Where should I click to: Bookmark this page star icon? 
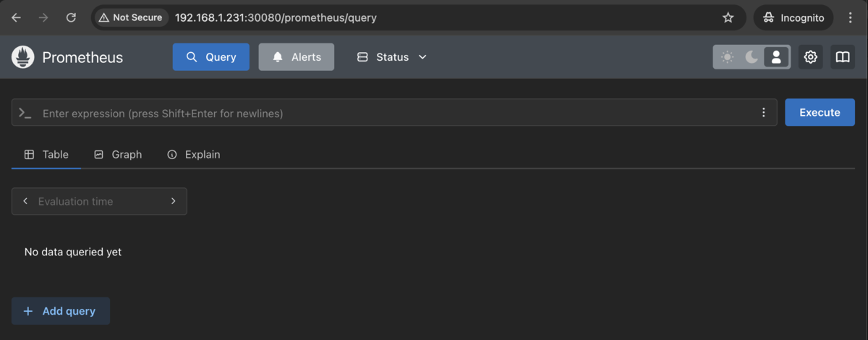click(x=728, y=17)
